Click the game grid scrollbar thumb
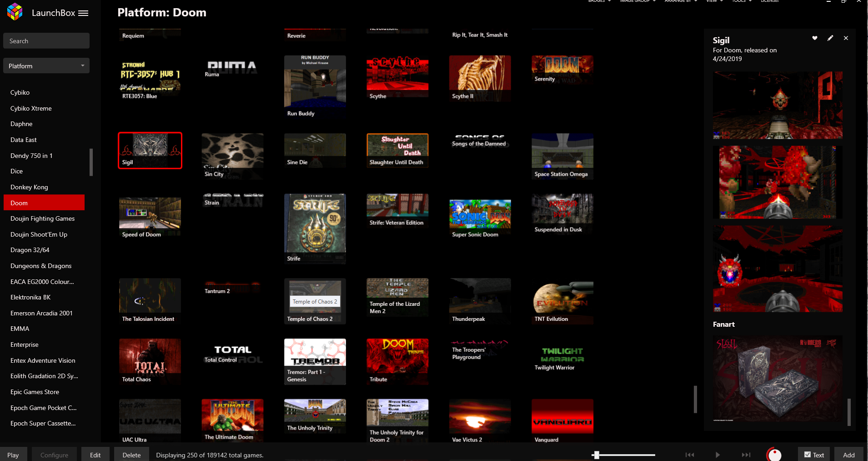868x461 pixels. tap(695, 399)
